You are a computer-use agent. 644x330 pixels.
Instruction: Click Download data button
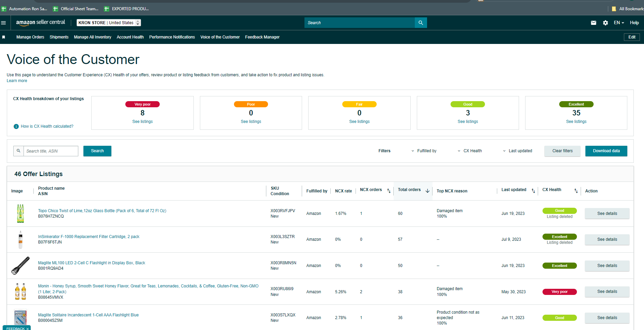606,151
